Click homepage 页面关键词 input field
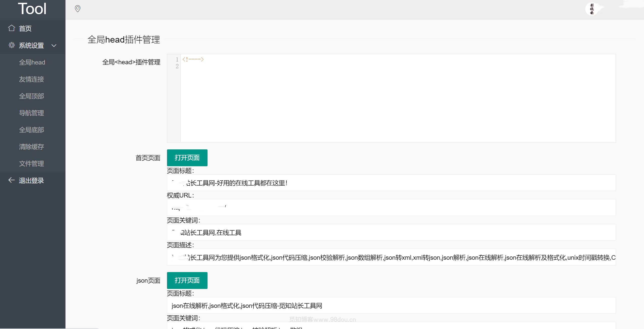Image resolution: width=644 pixels, height=329 pixels. click(x=391, y=232)
